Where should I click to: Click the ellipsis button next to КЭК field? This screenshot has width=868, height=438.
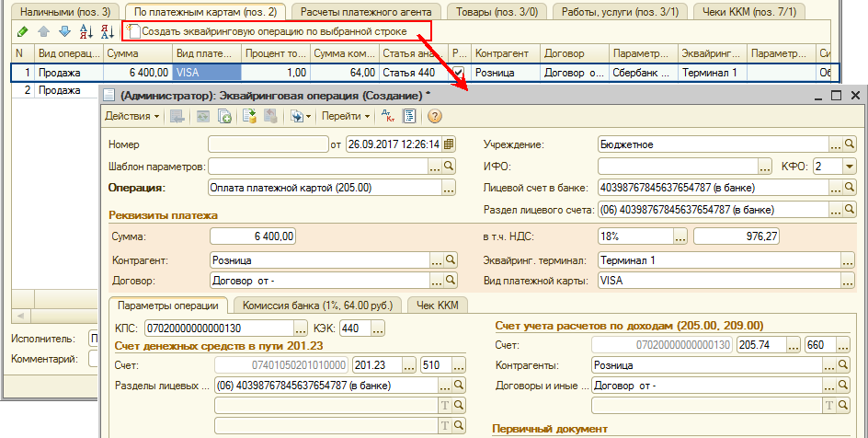click(x=377, y=328)
